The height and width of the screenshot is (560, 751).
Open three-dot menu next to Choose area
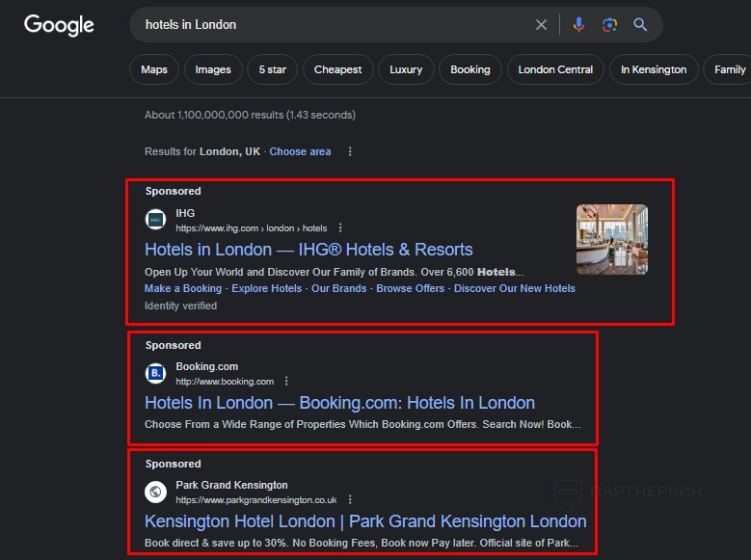pyautogui.click(x=350, y=151)
